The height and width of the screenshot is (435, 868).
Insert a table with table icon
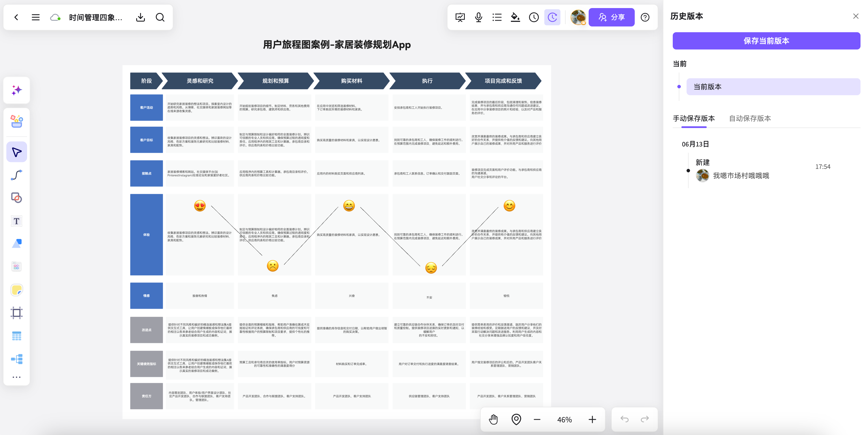(16, 336)
